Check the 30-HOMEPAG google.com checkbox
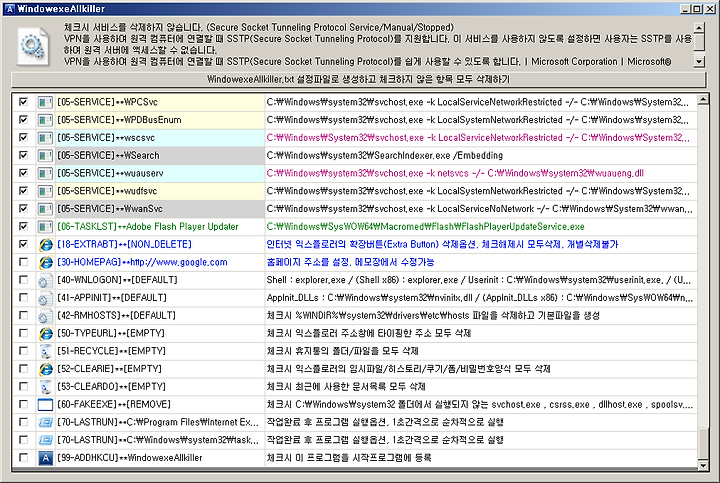This screenshot has width=720, height=483. click(23, 262)
